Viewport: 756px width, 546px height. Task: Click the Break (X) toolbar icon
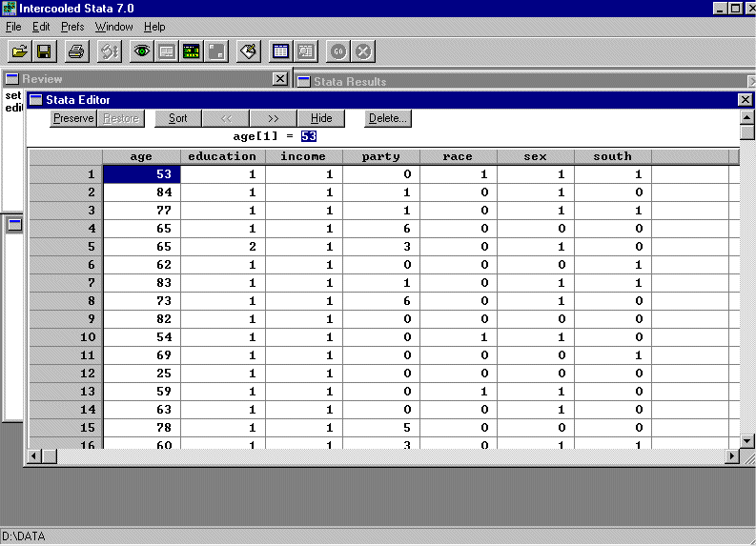pyautogui.click(x=363, y=51)
